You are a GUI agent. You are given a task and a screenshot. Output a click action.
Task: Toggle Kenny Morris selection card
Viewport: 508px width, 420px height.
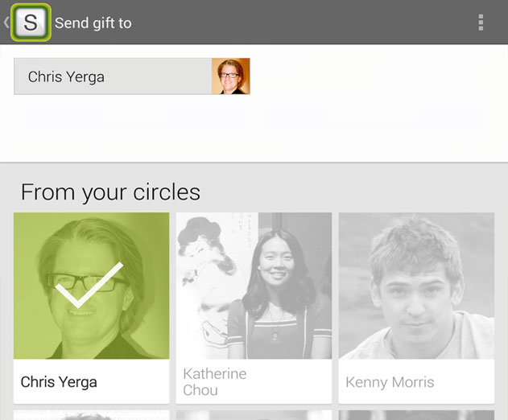tap(416, 308)
